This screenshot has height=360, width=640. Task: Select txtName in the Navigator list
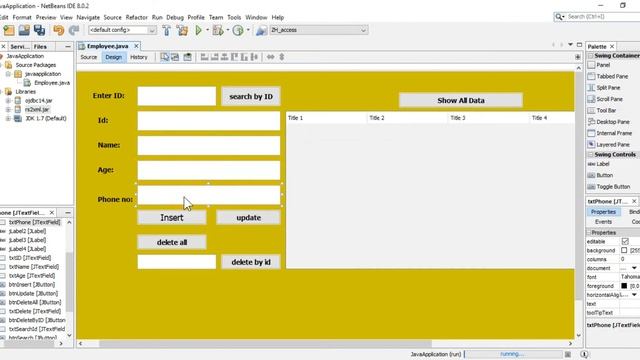pos(34,267)
